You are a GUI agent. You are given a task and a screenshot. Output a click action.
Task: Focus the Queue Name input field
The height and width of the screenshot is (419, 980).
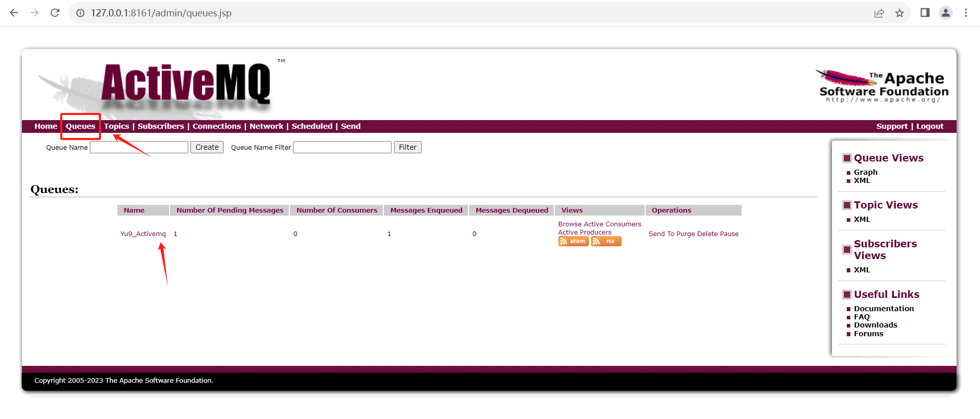pyautogui.click(x=139, y=147)
